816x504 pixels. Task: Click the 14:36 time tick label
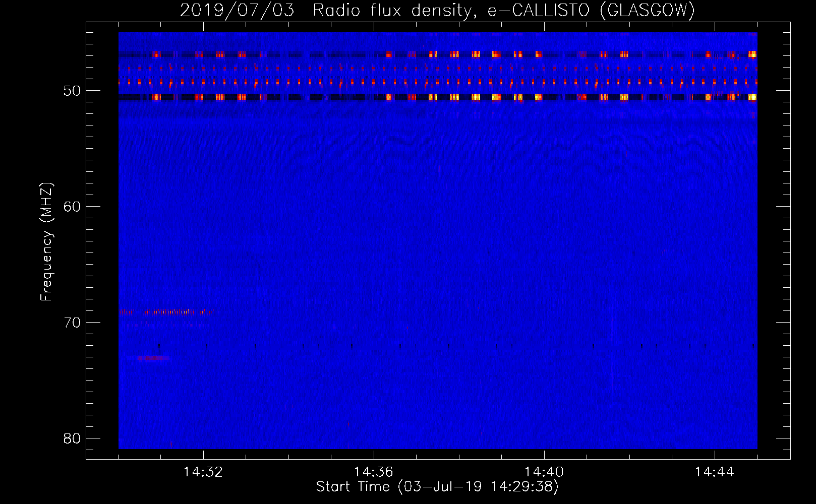click(x=374, y=472)
